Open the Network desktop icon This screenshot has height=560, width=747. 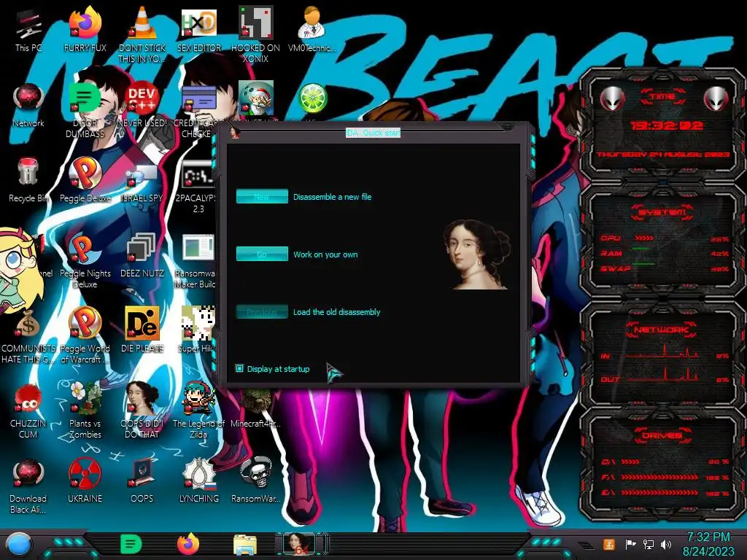28,104
